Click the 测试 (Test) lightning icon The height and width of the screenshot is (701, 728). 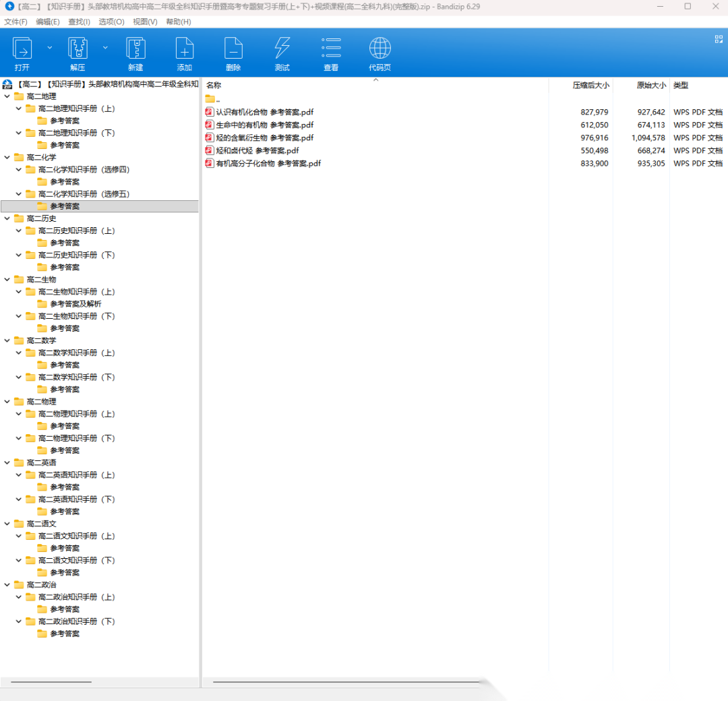(x=282, y=49)
